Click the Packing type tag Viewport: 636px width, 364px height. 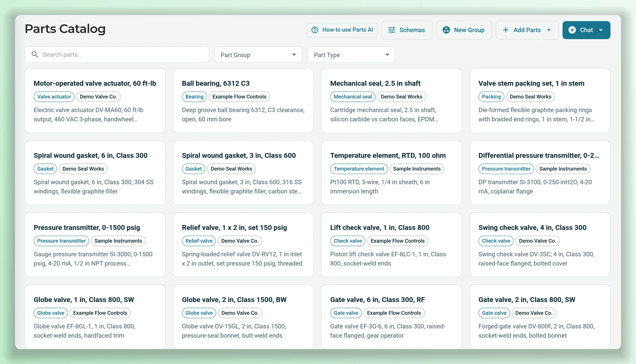[491, 97]
